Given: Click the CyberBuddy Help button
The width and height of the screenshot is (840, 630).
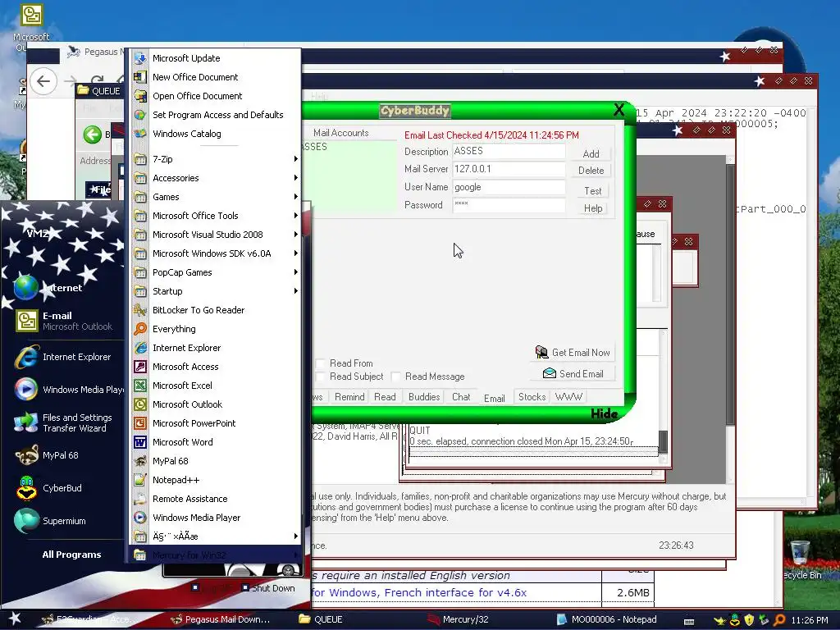Looking at the screenshot, I should click(x=592, y=208).
